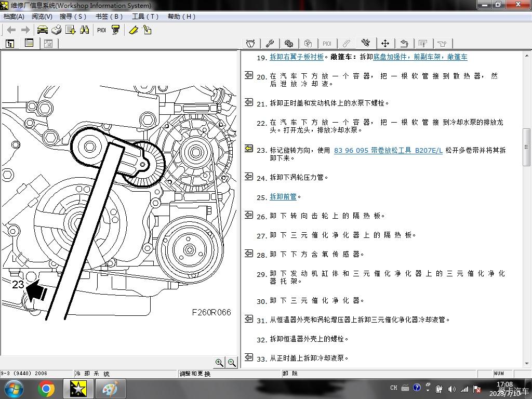Click step 32 text 拆卸恒温器外壳上的螺栓
This screenshot has height=399, width=532.
[x=309, y=339]
